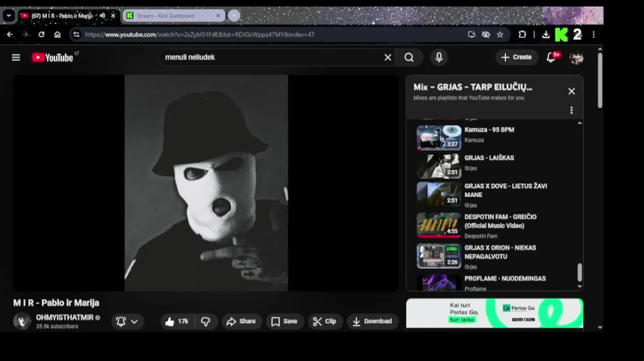Create a Clip of the video
The height and width of the screenshot is (361, 644).
pos(325,321)
